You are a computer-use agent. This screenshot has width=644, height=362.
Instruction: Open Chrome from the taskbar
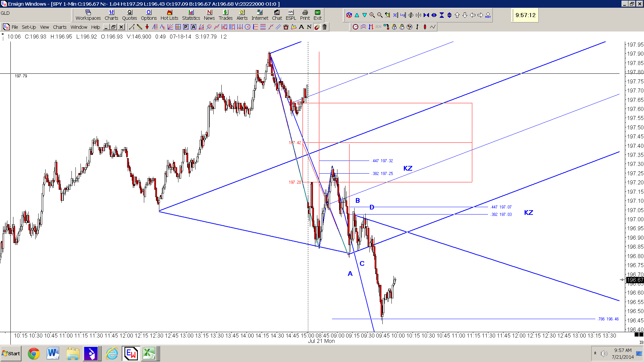(x=34, y=354)
